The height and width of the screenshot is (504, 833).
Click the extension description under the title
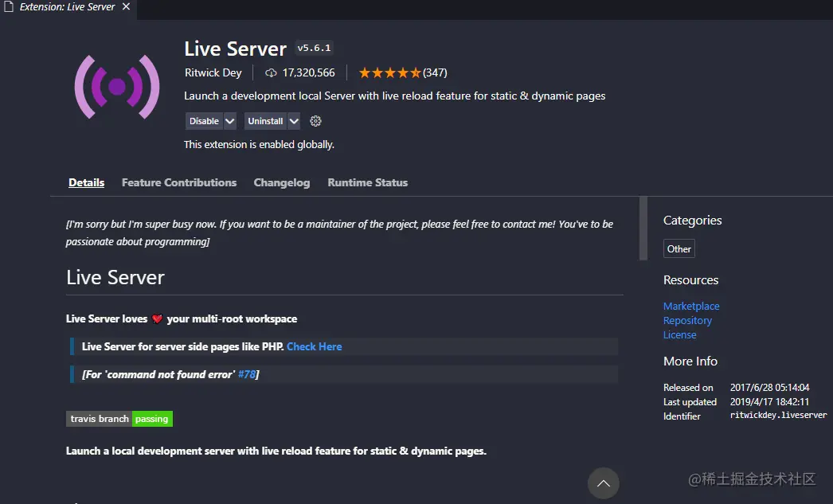pyautogui.click(x=395, y=96)
